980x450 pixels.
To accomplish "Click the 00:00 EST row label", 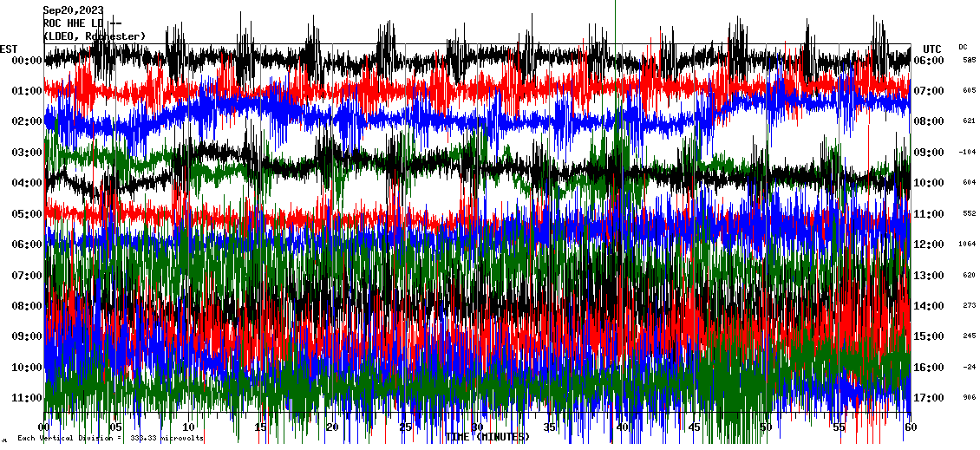I will [x=28, y=61].
